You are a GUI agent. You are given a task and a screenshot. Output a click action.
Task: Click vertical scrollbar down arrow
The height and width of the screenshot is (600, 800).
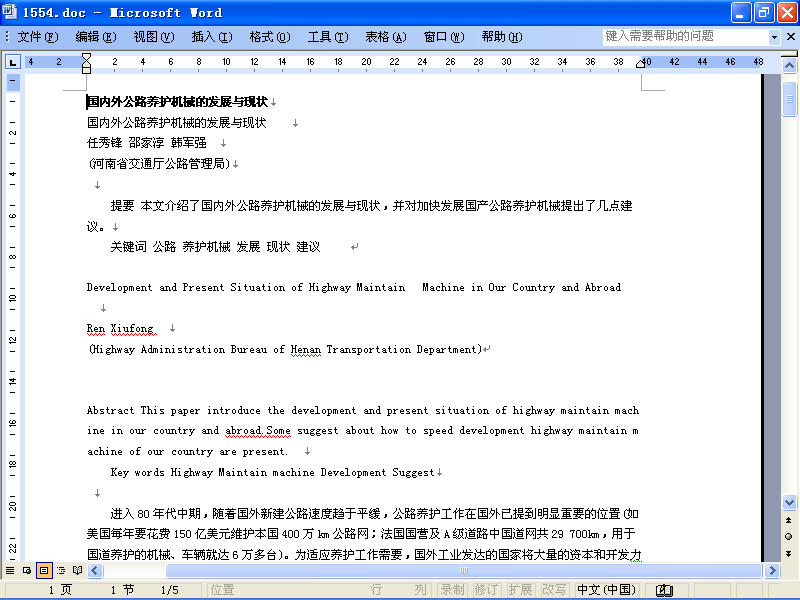pyautogui.click(x=789, y=502)
